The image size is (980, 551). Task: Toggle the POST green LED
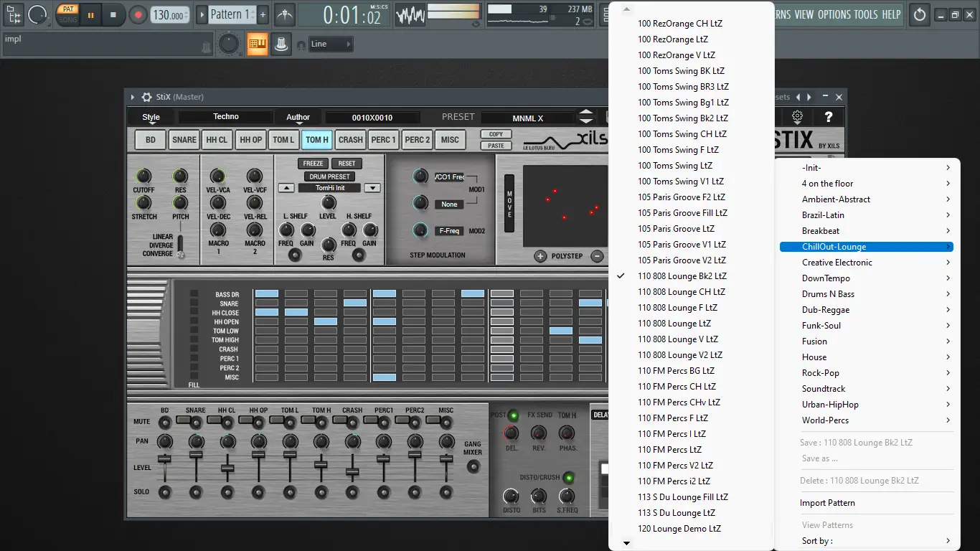point(514,415)
